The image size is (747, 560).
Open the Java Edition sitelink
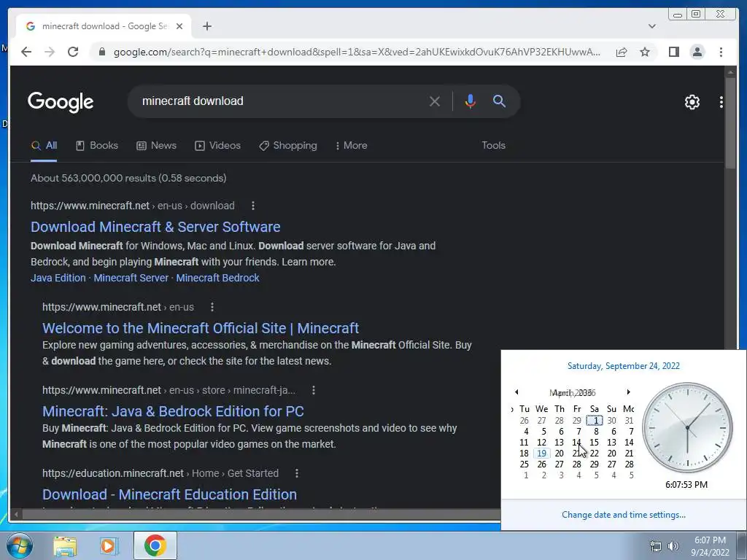58,278
